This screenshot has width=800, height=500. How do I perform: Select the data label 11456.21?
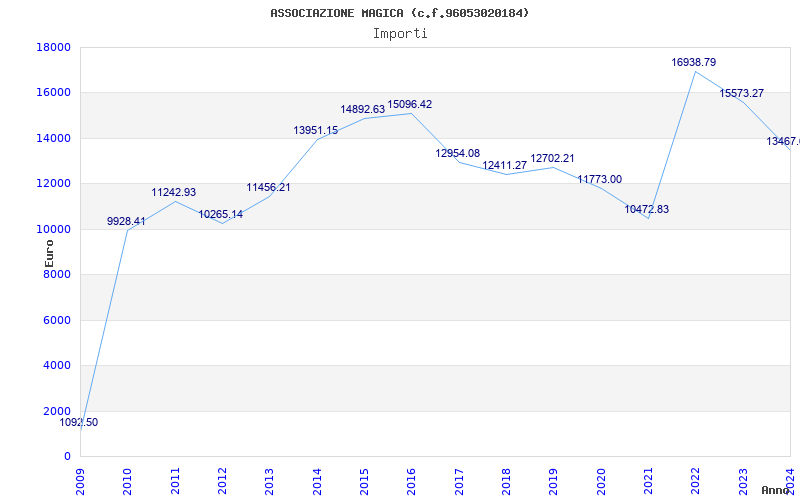click(x=268, y=187)
